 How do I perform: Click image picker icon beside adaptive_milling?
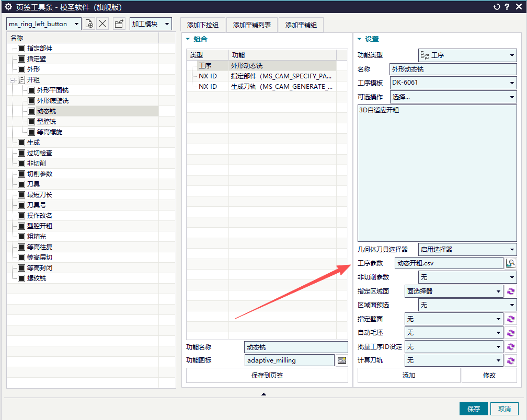click(x=342, y=360)
